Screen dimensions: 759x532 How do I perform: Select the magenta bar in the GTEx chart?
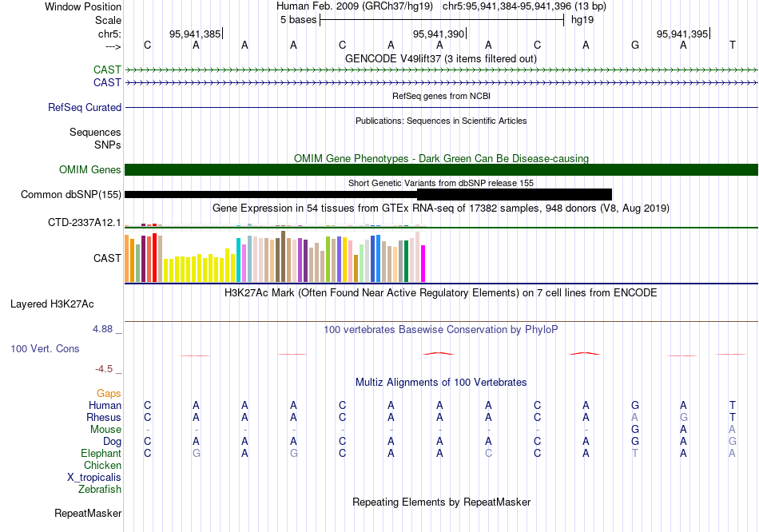(x=423, y=264)
